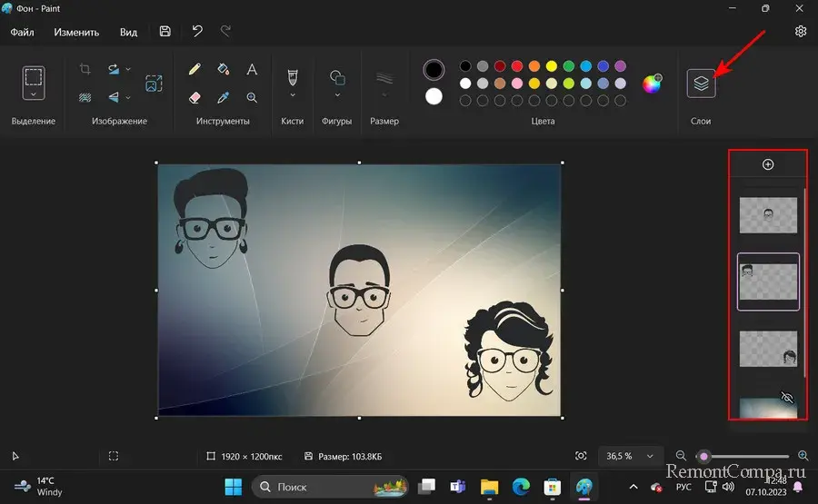
Task: Select the Magnifier tool
Action: point(252,97)
